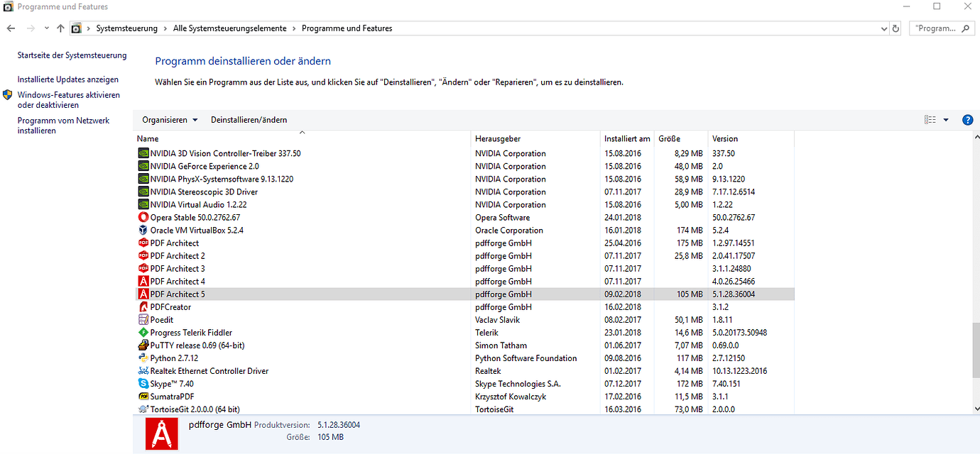The image size is (980, 454).
Task: Click the NVIDIA 3D Vision Controller-Treiber icon
Action: coord(143,153)
